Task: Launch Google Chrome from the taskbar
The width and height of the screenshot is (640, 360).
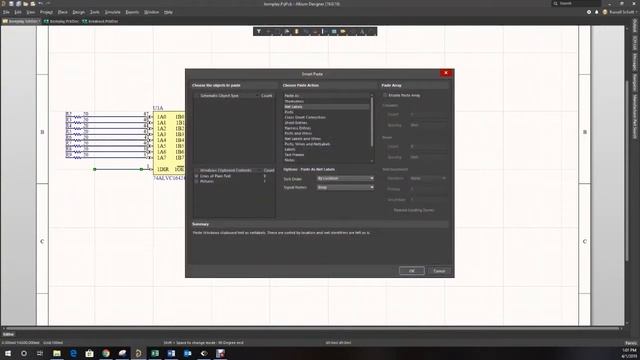Action: click(106, 353)
